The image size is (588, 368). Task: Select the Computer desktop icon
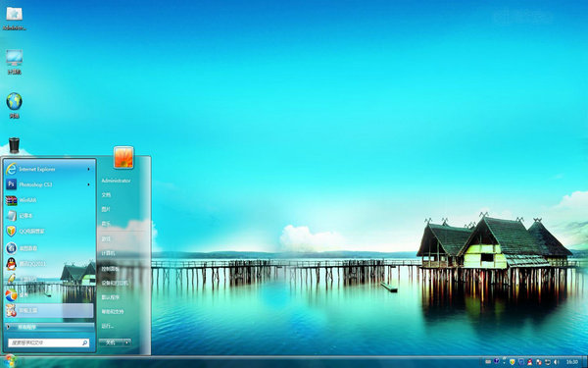[x=15, y=62]
